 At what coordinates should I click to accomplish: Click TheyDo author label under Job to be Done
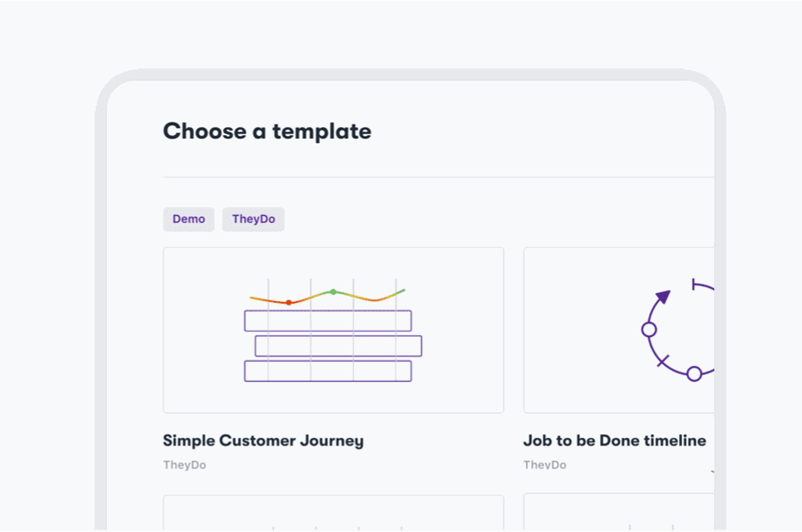click(545, 465)
